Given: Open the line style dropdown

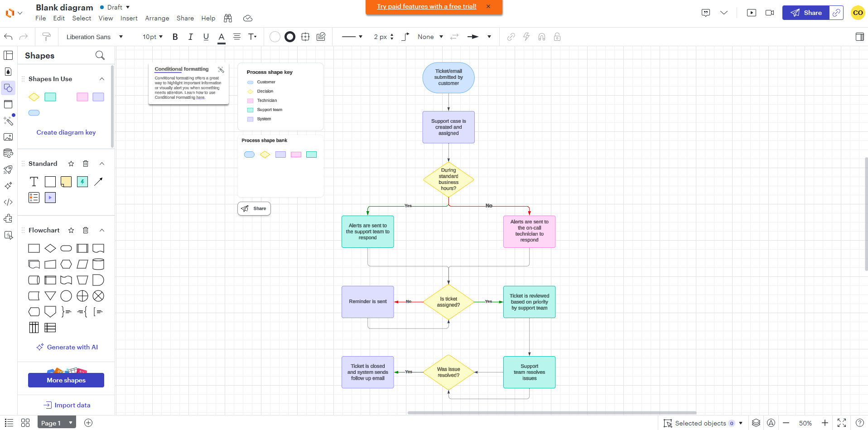Looking at the screenshot, I should click(x=352, y=37).
